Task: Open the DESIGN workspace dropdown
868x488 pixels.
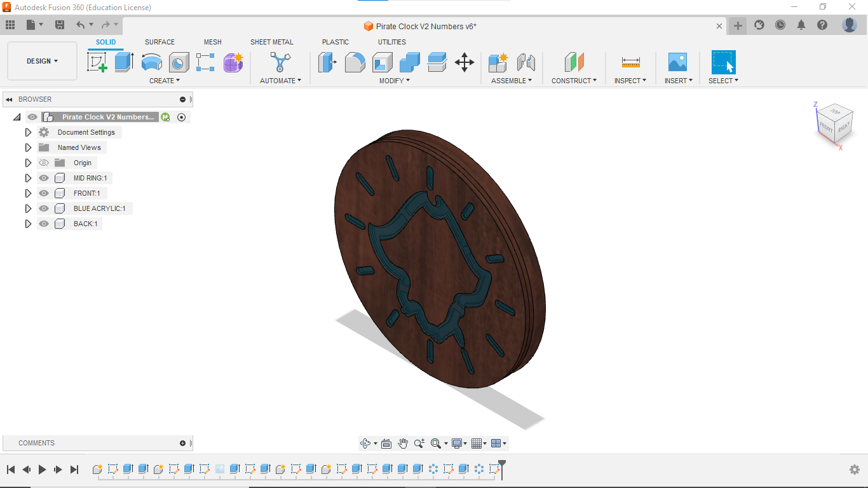Action: click(42, 61)
